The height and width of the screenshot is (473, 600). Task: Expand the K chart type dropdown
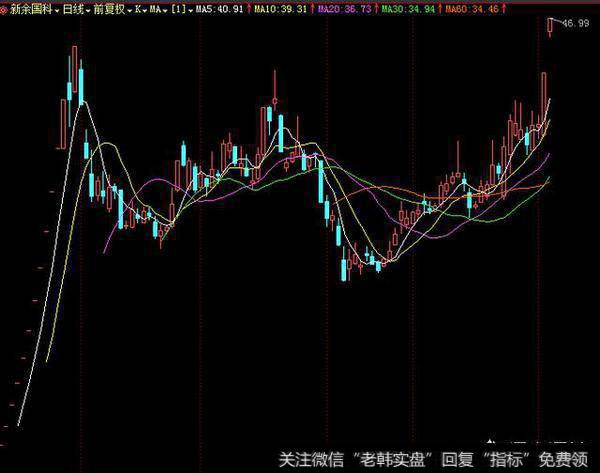[x=137, y=8]
